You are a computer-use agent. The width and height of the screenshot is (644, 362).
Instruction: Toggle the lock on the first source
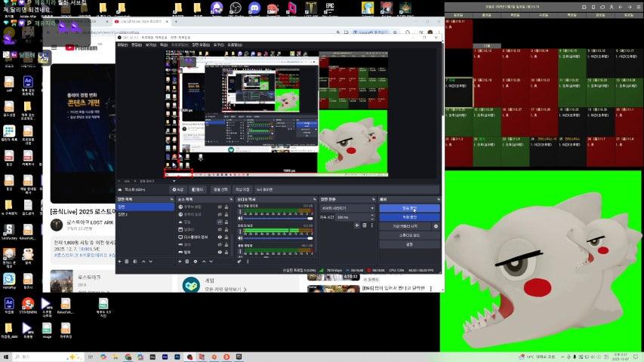[226, 207]
